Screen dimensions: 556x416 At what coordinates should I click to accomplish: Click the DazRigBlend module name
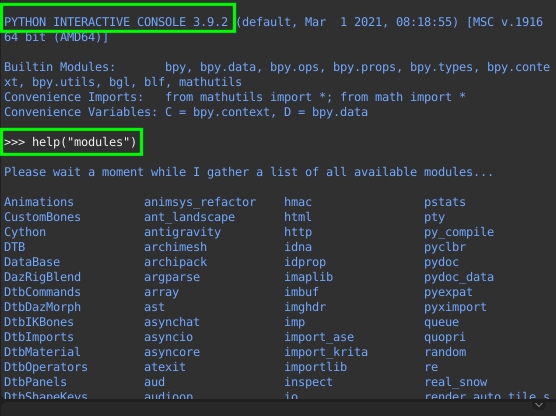pyautogui.click(x=42, y=277)
